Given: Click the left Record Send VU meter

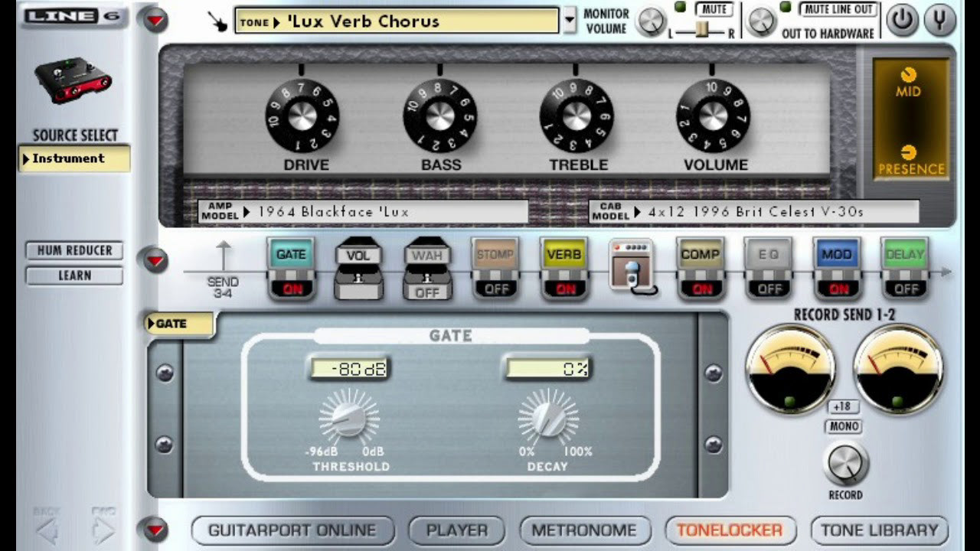Looking at the screenshot, I should pyautogui.click(x=791, y=369).
